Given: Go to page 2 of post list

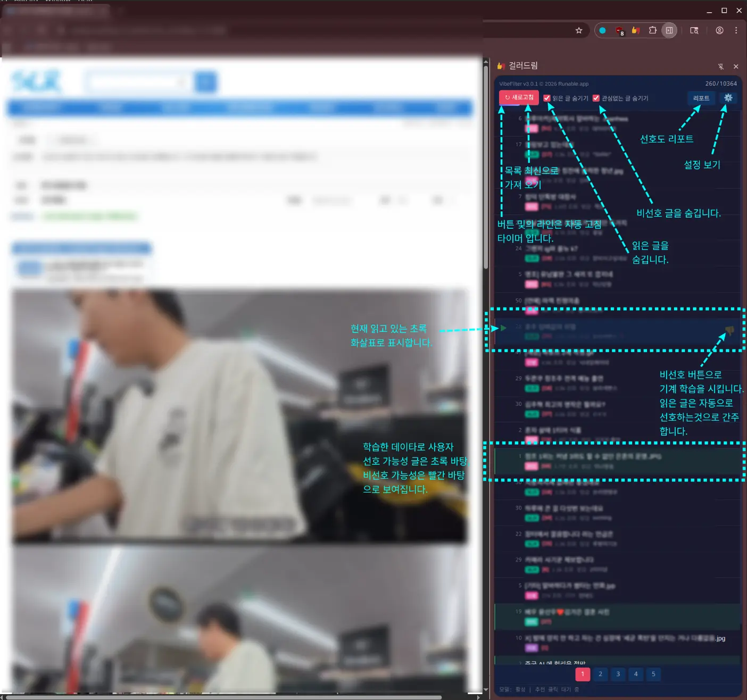Looking at the screenshot, I should (600, 674).
